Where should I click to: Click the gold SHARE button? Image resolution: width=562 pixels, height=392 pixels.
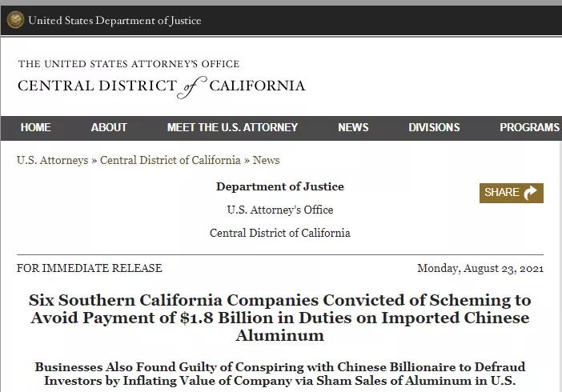tap(512, 193)
